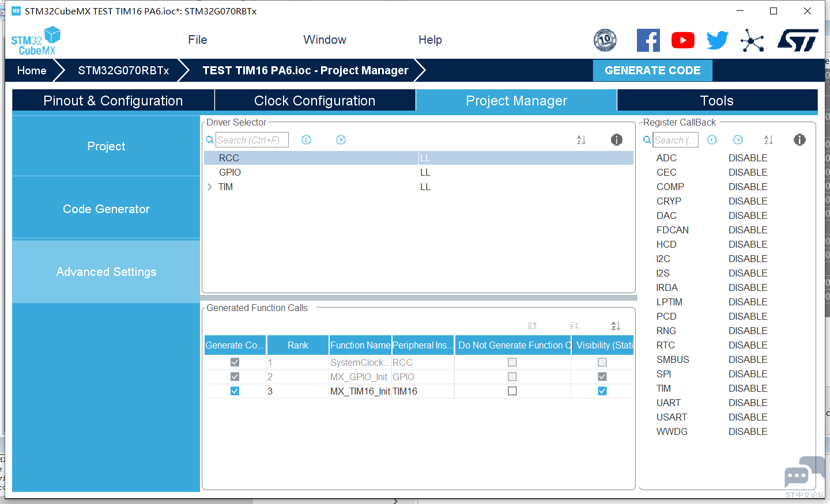Sort Generated Function Calls alphabetically
Image resolution: width=830 pixels, height=504 pixels.
(616, 326)
